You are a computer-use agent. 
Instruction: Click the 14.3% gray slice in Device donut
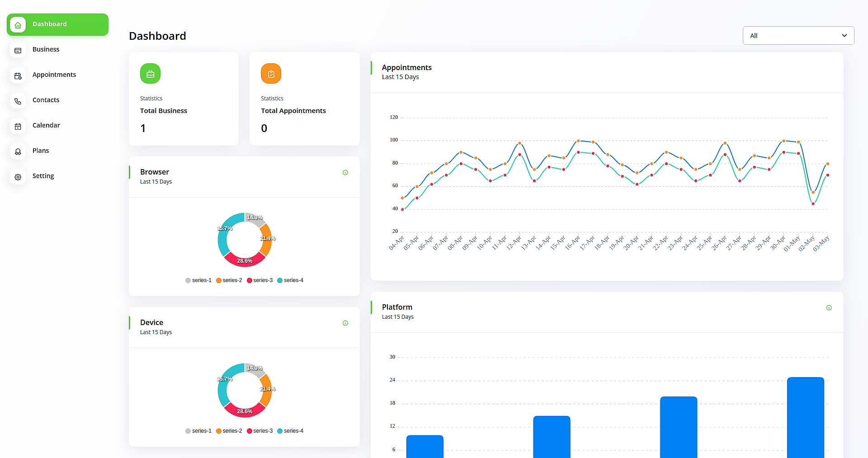point(255,369)
